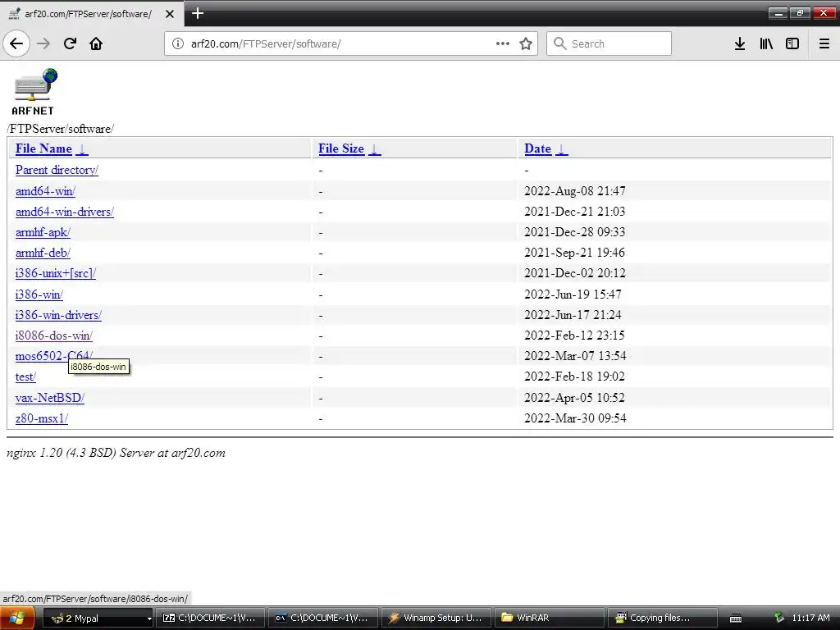Screen dimensions: 840x630
Task: Open the vax-NetBSD folder
Action: coord(50,398)
